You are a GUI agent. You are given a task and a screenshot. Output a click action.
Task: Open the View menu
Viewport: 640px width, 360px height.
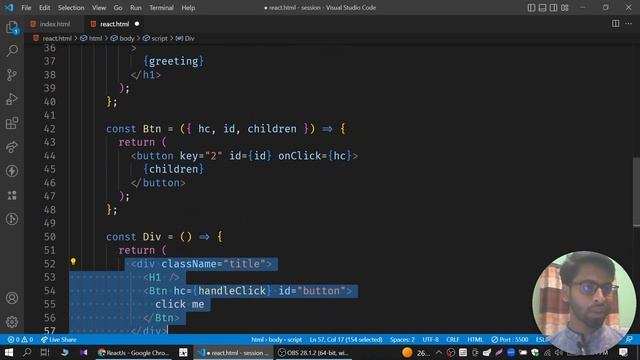99,7
